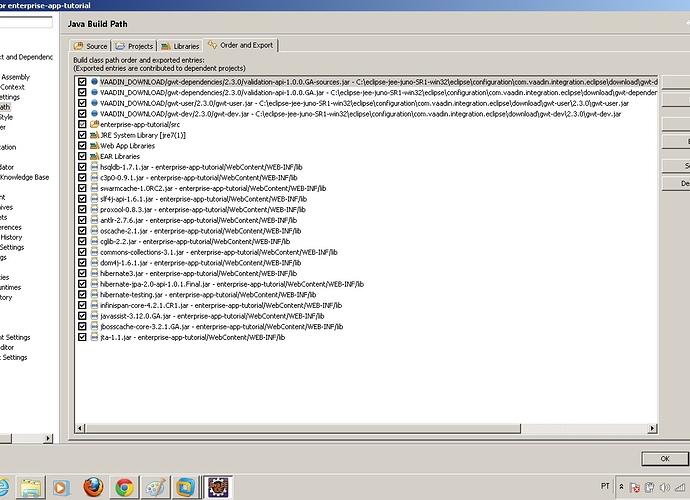This screenshot has width=690, height=500.
Task: Select History item in sidebar tree
Action: pyautogui.click(x=11, y=237)
